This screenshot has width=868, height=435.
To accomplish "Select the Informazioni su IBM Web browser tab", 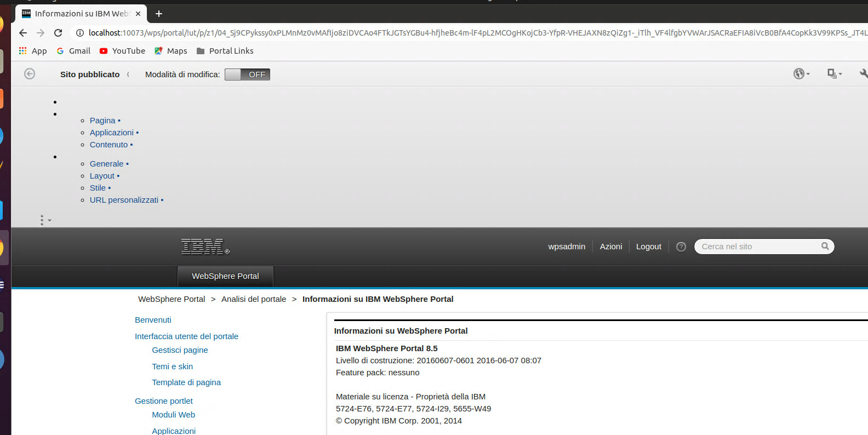I will tap(81, 14).
